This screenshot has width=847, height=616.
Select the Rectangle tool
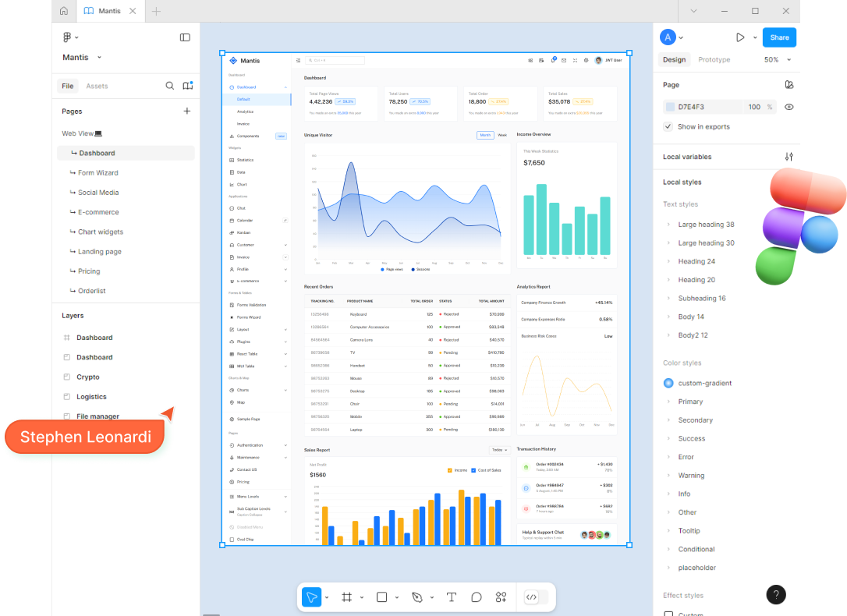tap(381, 597)
